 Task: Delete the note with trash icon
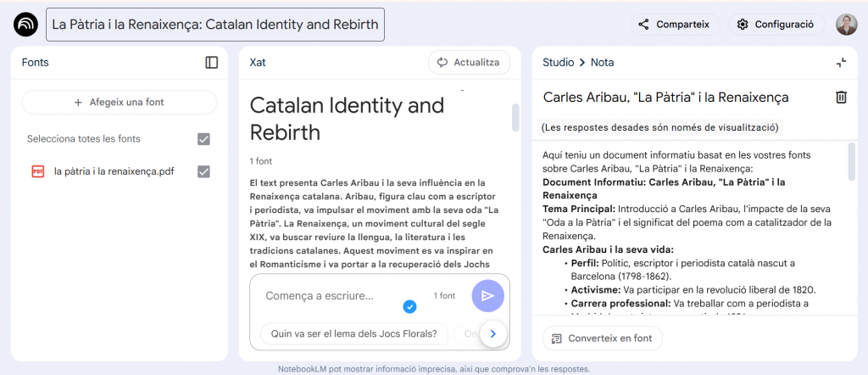841,98
